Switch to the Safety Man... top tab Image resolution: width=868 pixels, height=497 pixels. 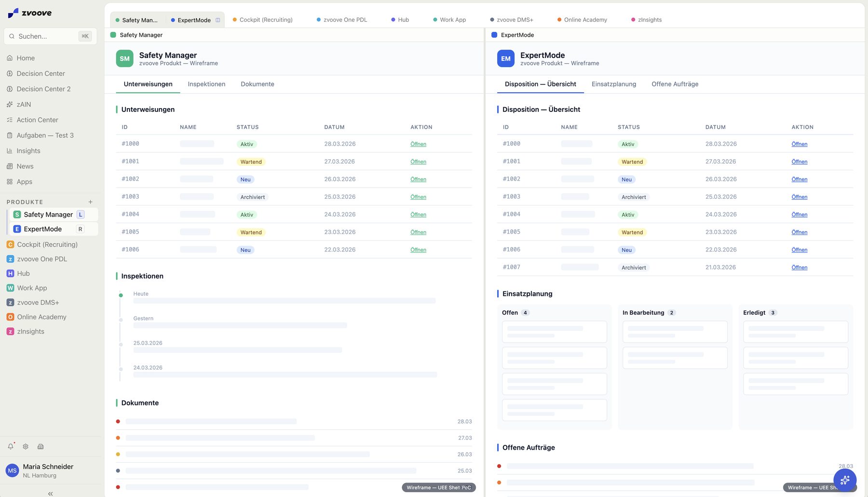click(137, 20)
